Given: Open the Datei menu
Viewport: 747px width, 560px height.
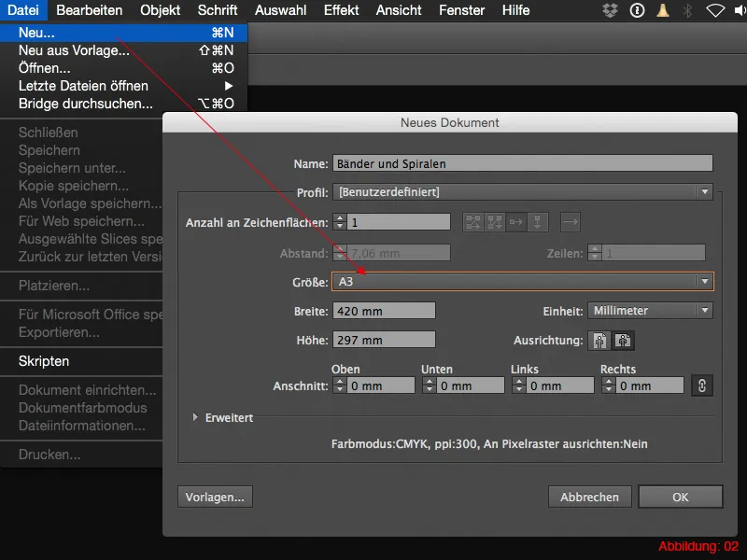Looking at the screenshot, I should click(23, 10).
